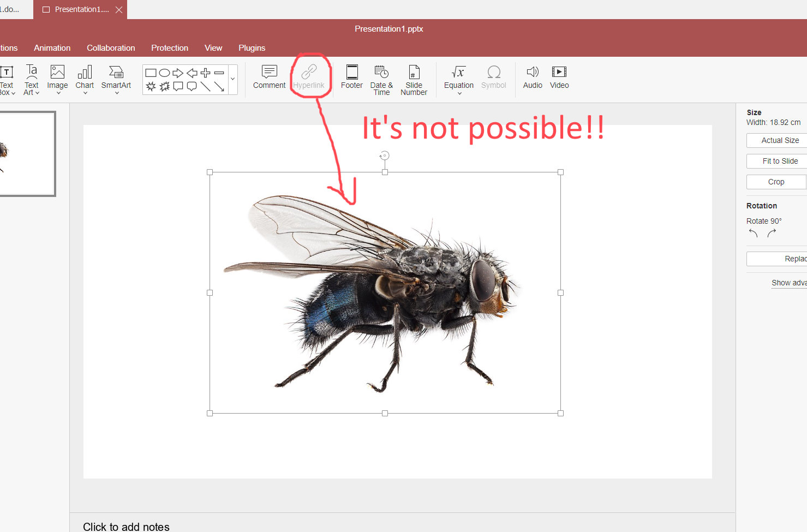Screen dimensions: 807x532
Task: Insert a Slide Number
Action: click(414, 80)
